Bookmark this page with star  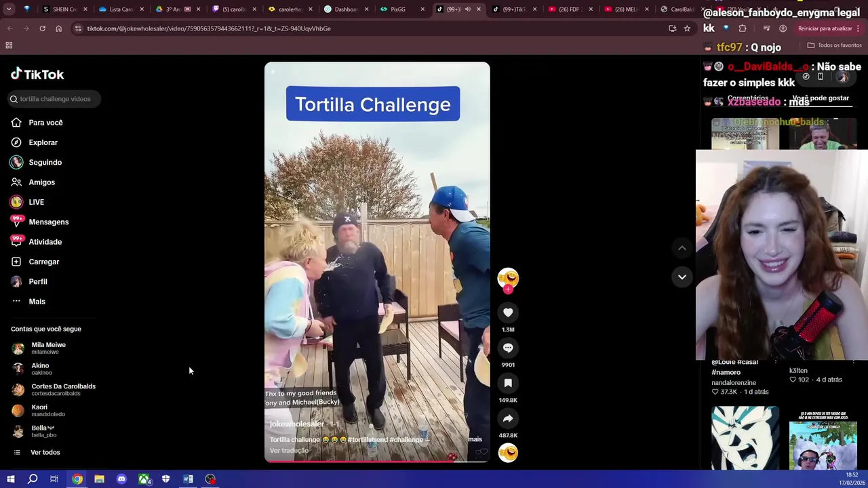point(687,28)
